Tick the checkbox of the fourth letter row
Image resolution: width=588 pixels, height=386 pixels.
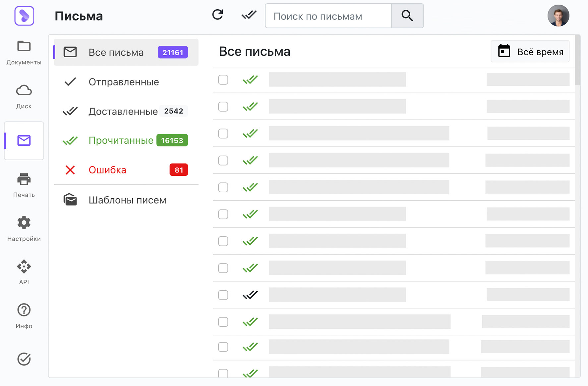(223, 161)
